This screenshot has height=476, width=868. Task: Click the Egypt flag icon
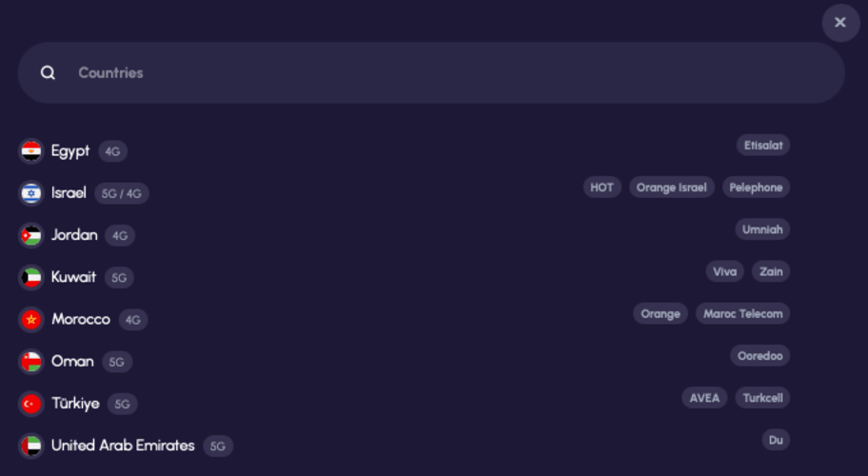point(31,151)
